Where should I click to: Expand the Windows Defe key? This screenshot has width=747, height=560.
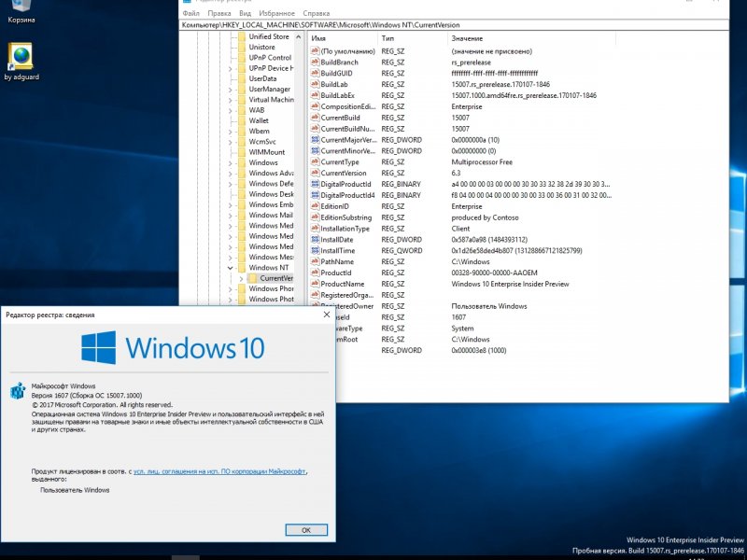pyautogui.click(x=231, y=184)
